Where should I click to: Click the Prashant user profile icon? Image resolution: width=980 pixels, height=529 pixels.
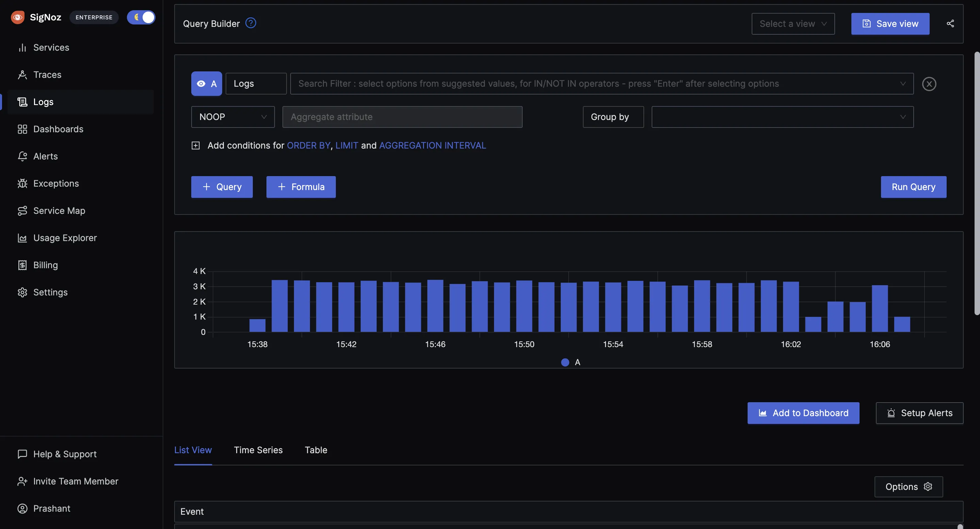point(22,509)
